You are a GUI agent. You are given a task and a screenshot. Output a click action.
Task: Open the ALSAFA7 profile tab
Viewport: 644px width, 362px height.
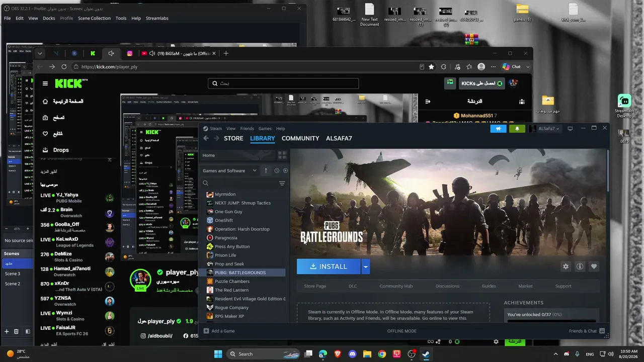(339, 138)
